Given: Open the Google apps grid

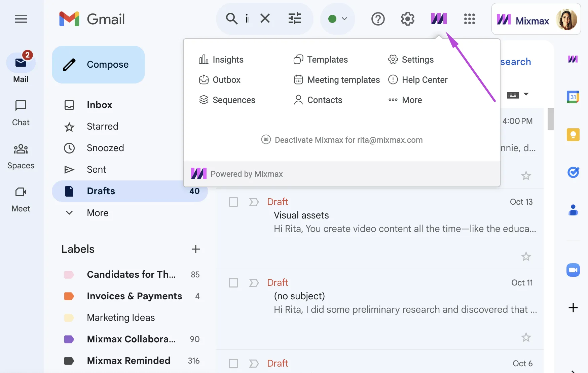Looking at the screenshot, I should [x=469, y=19].
